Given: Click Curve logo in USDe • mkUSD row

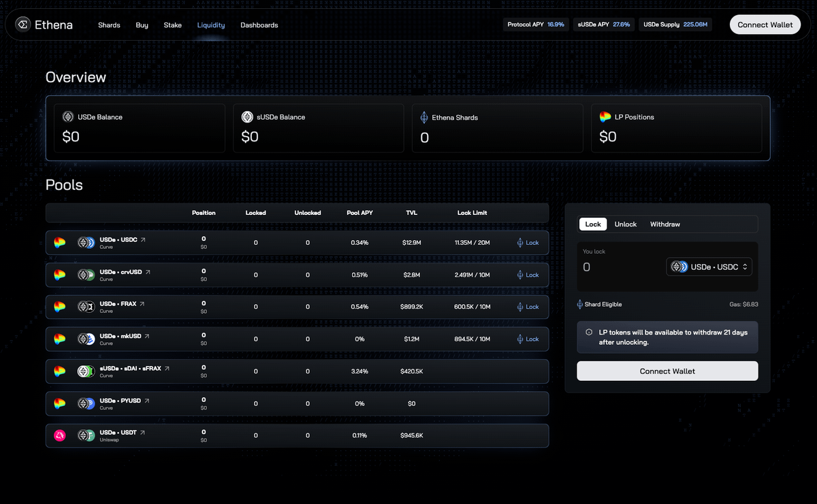Looking at the screenshot, I should click(x=60, y=339).
